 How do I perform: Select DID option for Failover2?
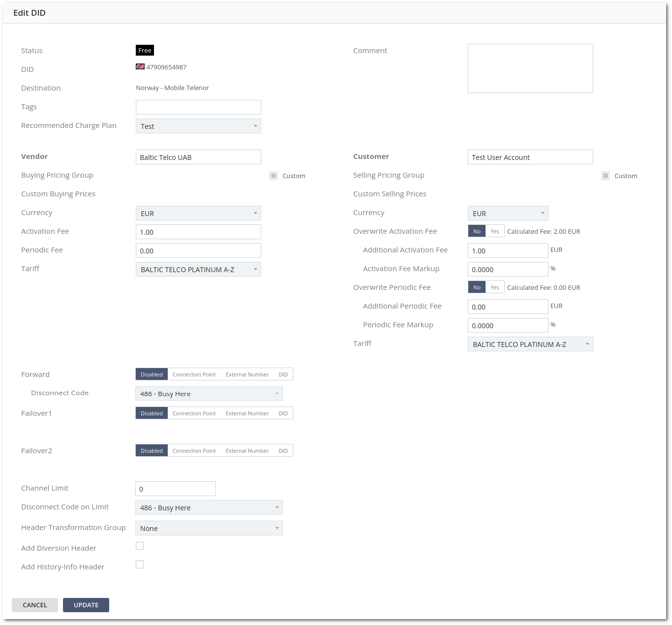[283, 451]
